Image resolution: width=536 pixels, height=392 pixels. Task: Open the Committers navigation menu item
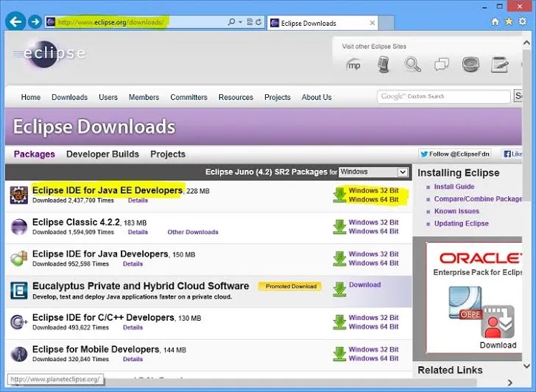coord(188,97)
